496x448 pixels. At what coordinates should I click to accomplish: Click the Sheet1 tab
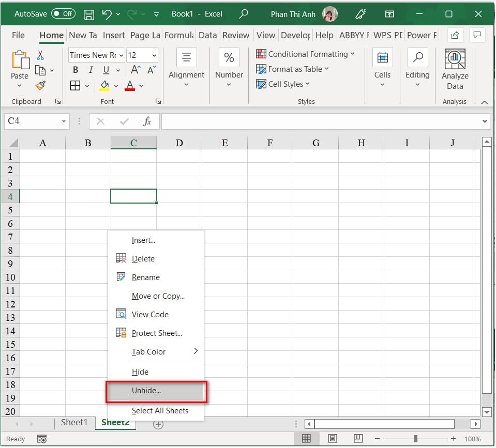74,422
